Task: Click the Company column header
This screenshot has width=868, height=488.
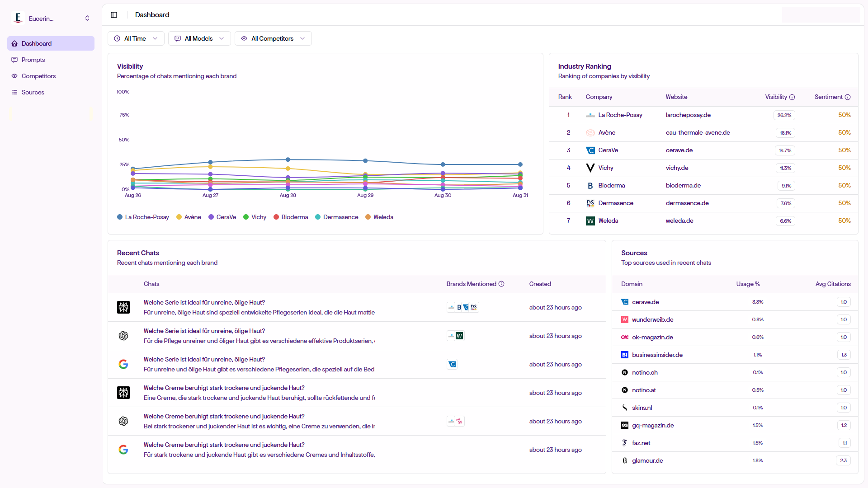Action: tap(599, 97)
